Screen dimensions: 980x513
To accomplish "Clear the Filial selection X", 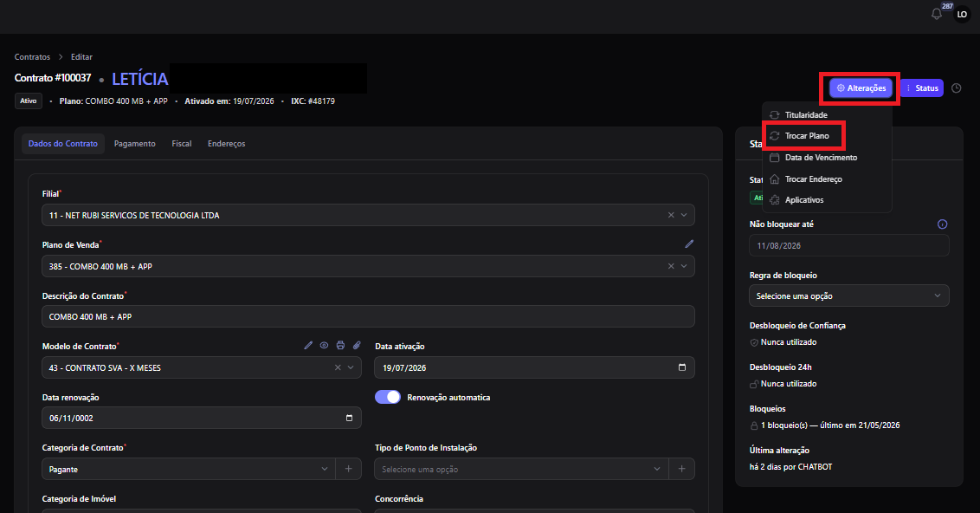I will (x=671, y=215).
